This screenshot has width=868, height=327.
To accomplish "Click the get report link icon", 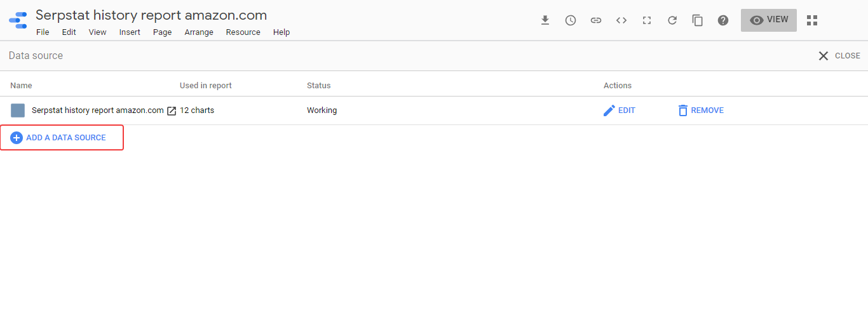I will (596, 20).
